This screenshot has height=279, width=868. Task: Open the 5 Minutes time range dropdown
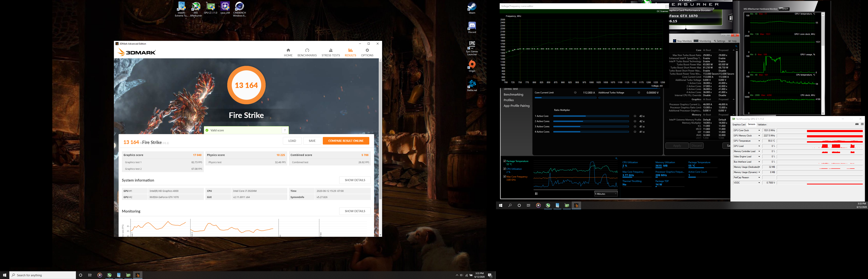[606, 194]
